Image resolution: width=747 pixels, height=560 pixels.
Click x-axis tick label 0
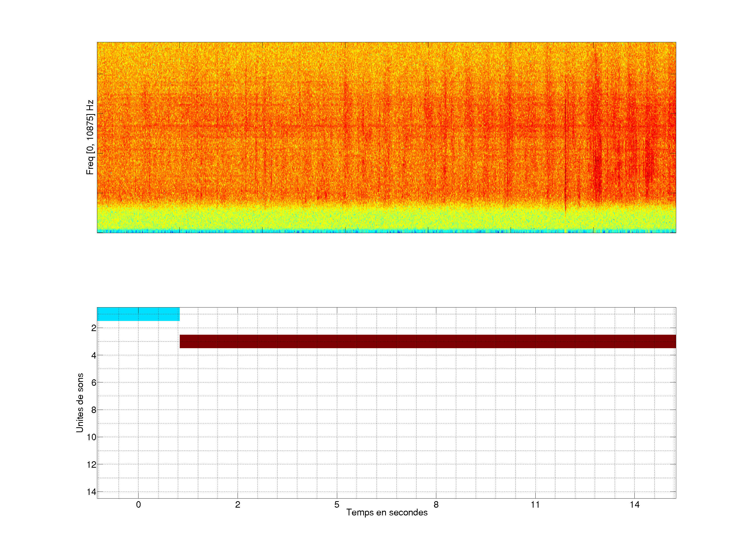click(138, 505)
